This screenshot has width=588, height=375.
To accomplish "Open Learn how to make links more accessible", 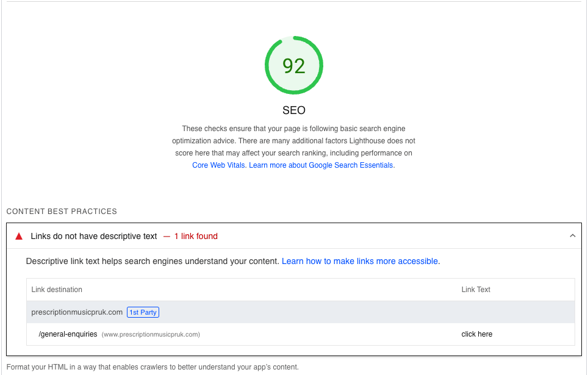I will pos(360,262).
